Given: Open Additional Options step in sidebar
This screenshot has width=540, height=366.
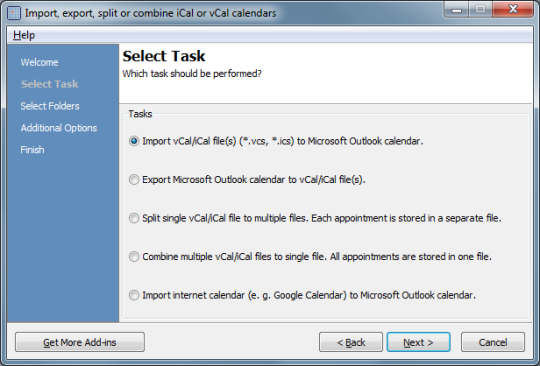Looking at the screenshot, I should point(59,128).
